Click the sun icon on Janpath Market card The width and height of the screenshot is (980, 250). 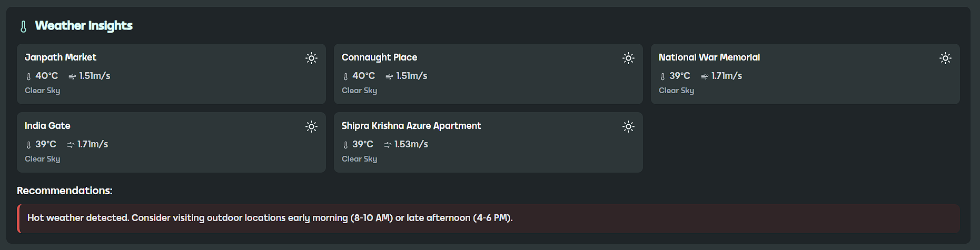coord(312,58)
